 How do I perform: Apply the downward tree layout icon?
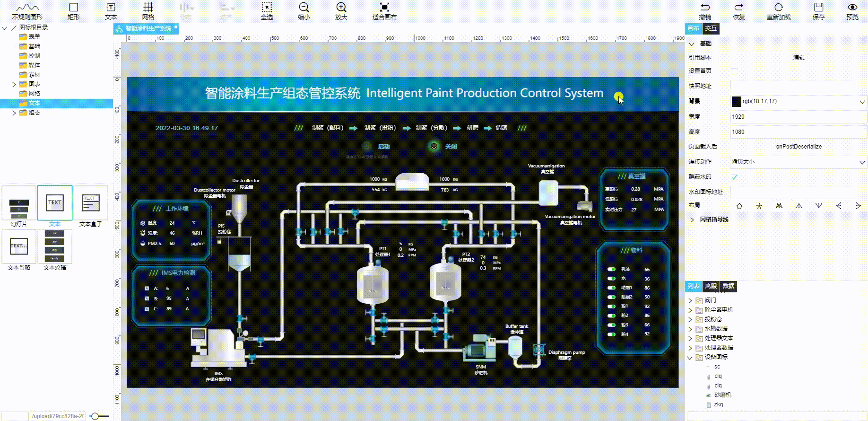[819, 206]
